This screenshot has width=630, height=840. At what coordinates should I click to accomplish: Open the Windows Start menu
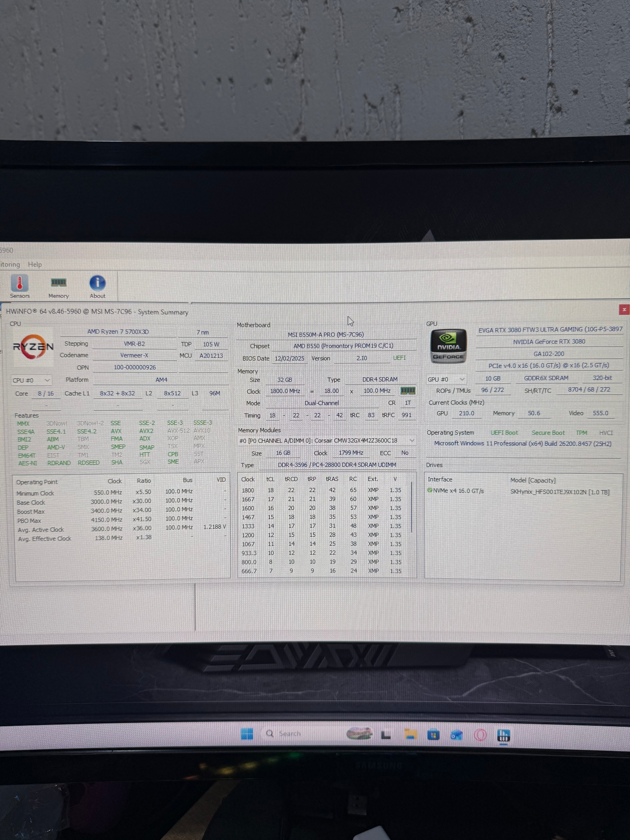click(247, 734)
